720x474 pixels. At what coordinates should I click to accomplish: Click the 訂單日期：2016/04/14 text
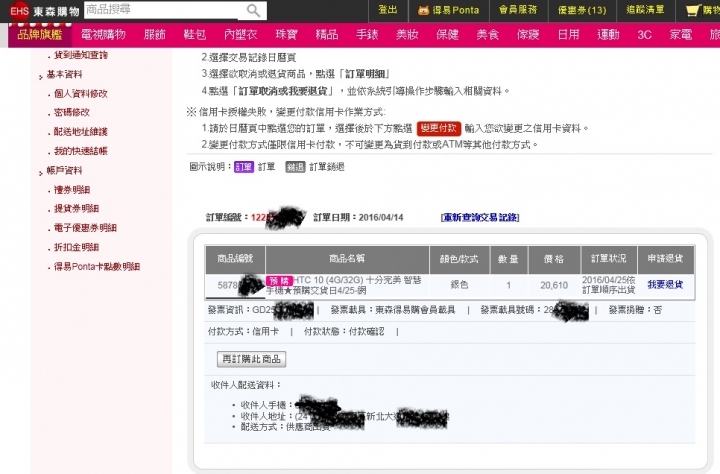click(358, 217)
